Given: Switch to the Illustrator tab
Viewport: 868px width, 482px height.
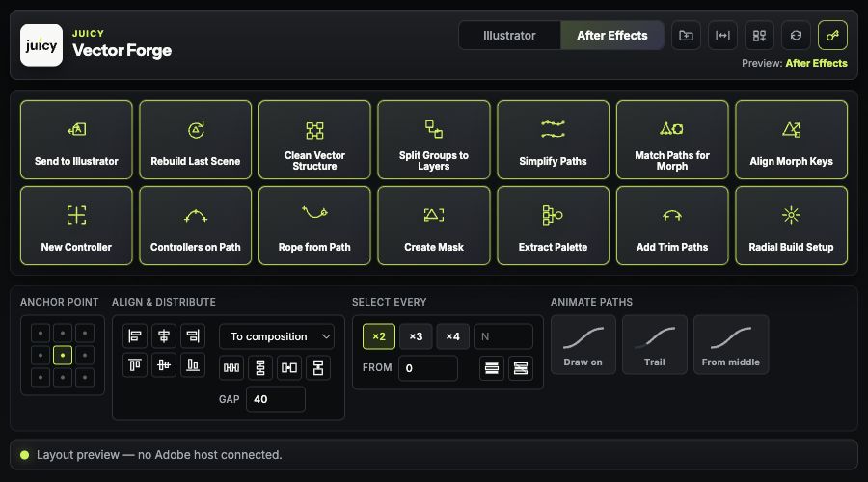Looking at the screenshot, I should click(509, 36).
